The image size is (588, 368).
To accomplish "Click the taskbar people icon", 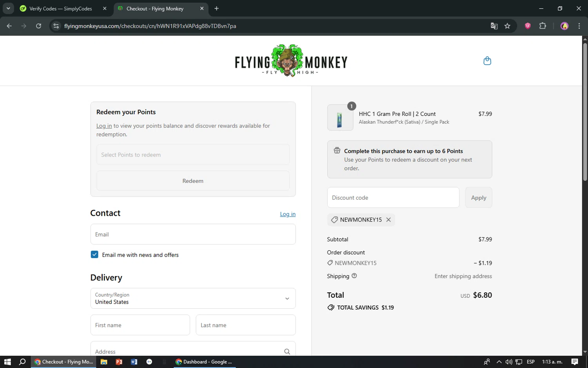I will [x=487, y=362].
